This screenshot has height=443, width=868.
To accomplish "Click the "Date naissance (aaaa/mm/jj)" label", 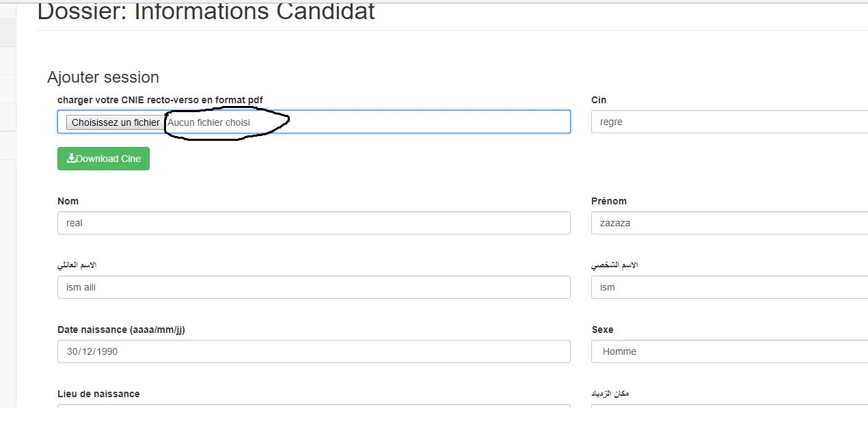I will click(x=121, y=330).
